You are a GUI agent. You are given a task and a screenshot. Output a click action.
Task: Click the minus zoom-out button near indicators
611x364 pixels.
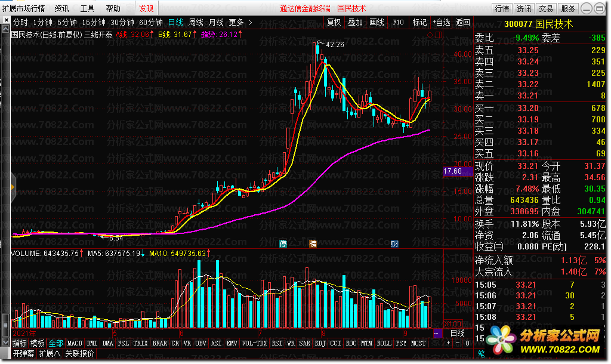(458, 343)
